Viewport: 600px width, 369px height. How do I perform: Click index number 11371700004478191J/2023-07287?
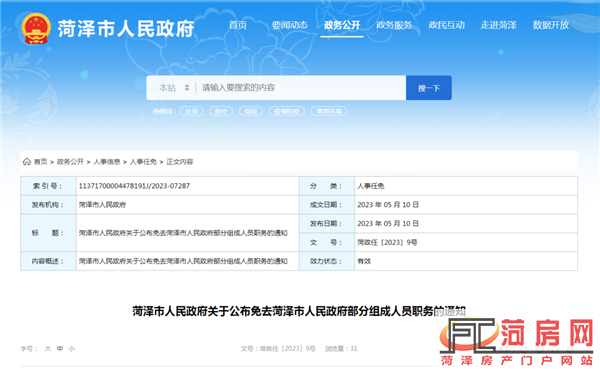point(134,186)
